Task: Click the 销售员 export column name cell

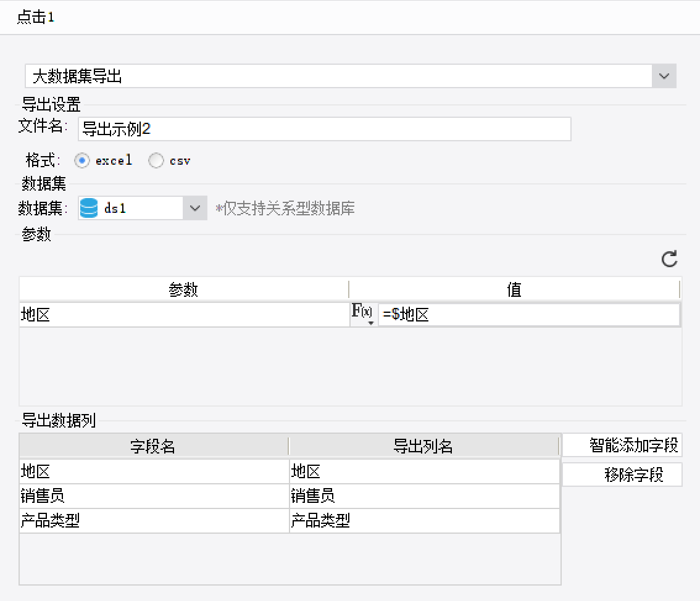Action: (425, 496)
